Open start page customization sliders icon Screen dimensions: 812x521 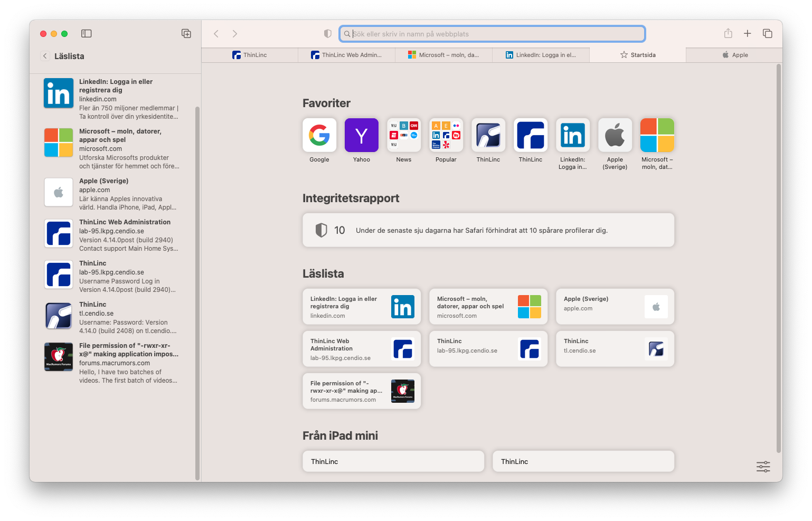pos(763,467)
